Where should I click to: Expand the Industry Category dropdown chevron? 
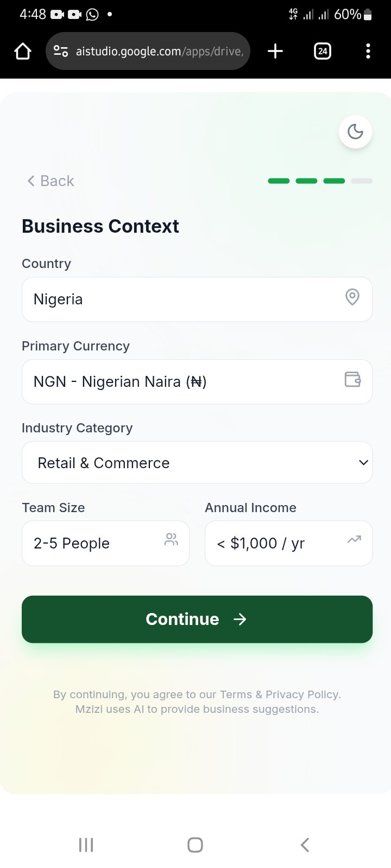coord(363,463)
